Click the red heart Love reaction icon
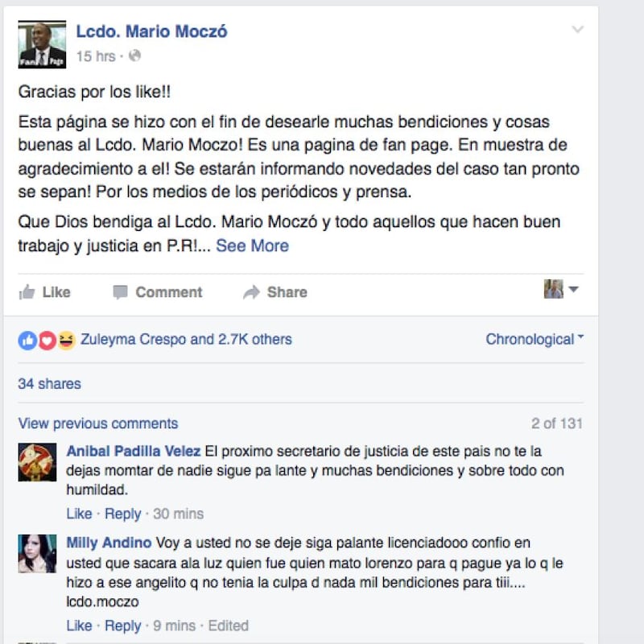This screenshot has width=644, height=644. click(47, 341)
